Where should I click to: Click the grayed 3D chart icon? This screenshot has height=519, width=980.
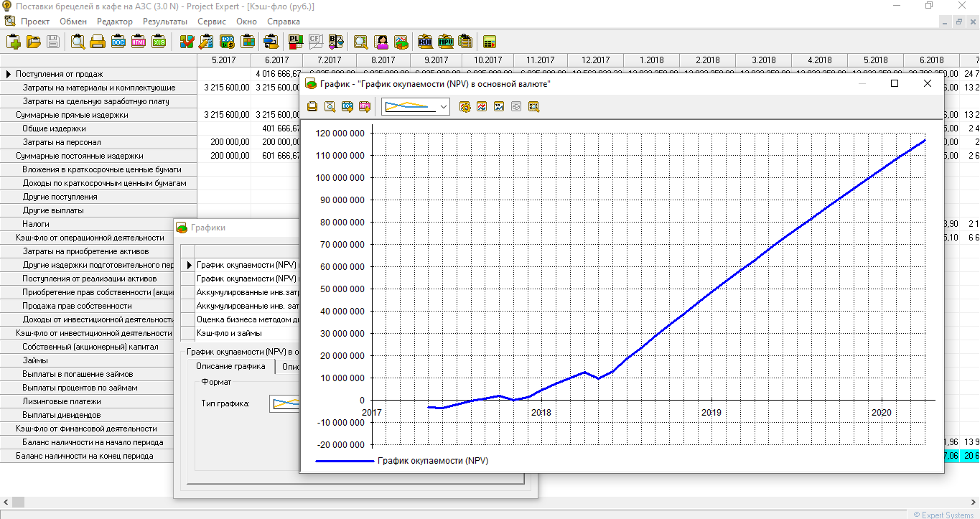[x=516, y=107]
